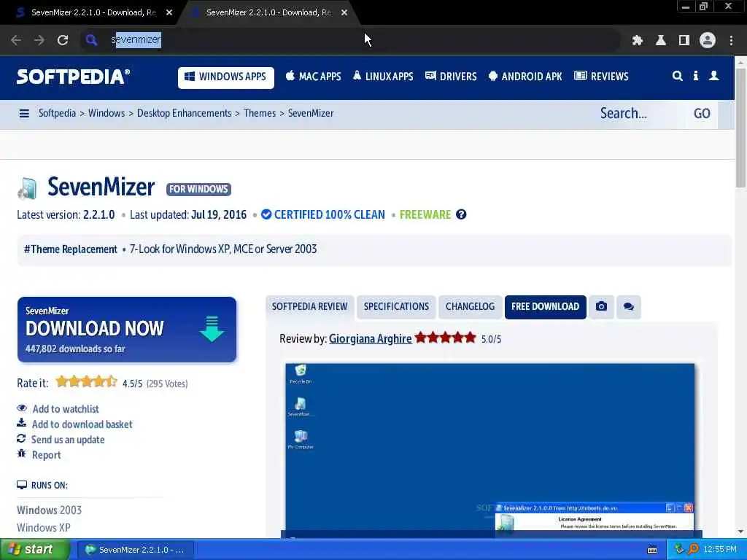Select the Mac Apps menu

314,77
